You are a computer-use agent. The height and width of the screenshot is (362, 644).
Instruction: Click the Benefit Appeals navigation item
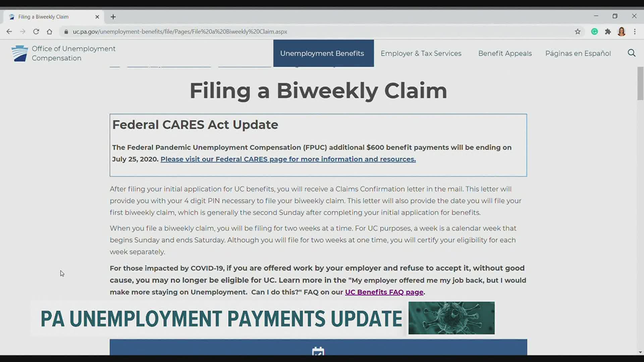tap(505, 53)
